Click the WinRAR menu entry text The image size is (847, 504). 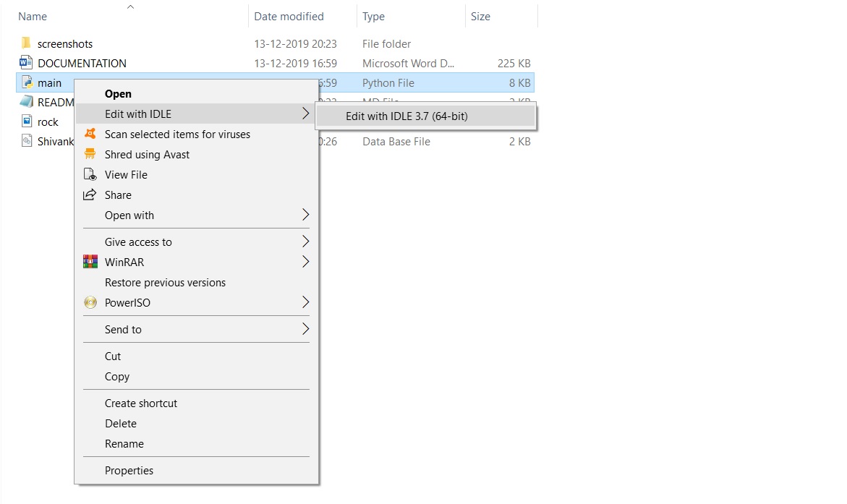(124, 262)
